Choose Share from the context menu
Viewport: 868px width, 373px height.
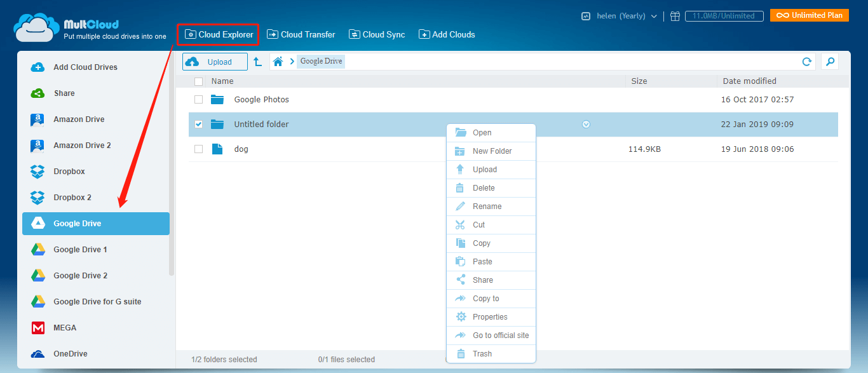click(x=491, y=280)
